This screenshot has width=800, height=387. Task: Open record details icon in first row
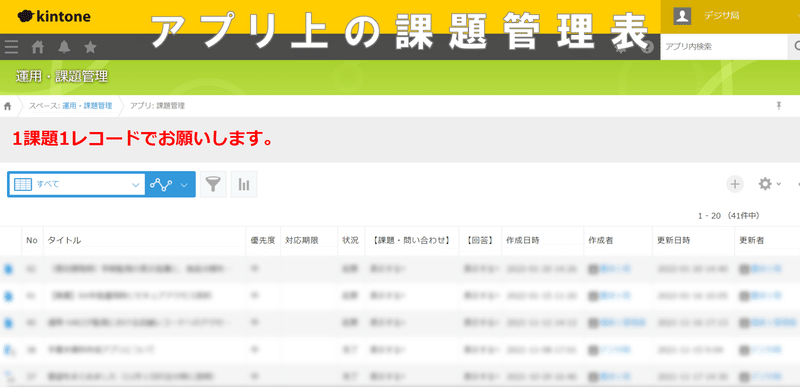tap(8, 269)
